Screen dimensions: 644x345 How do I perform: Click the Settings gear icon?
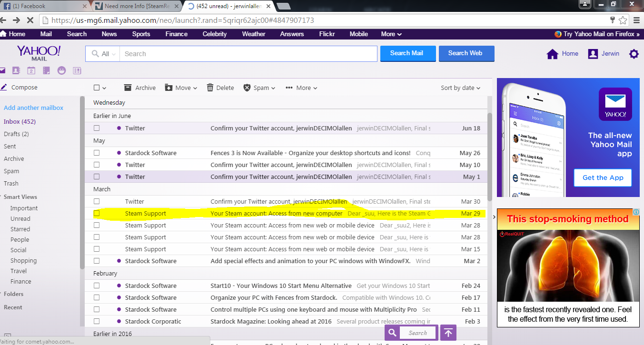tap(634, 54)
